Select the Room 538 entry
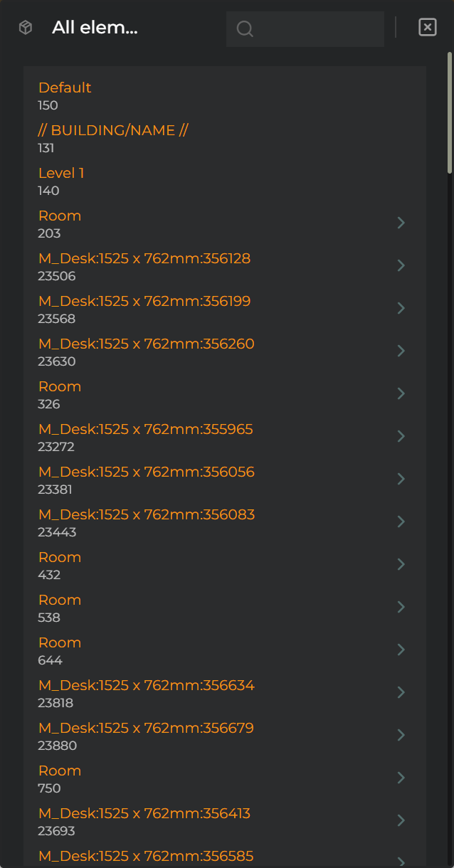Image resolution: width=454 pixels, height=868 pixels. click(225, 608)
